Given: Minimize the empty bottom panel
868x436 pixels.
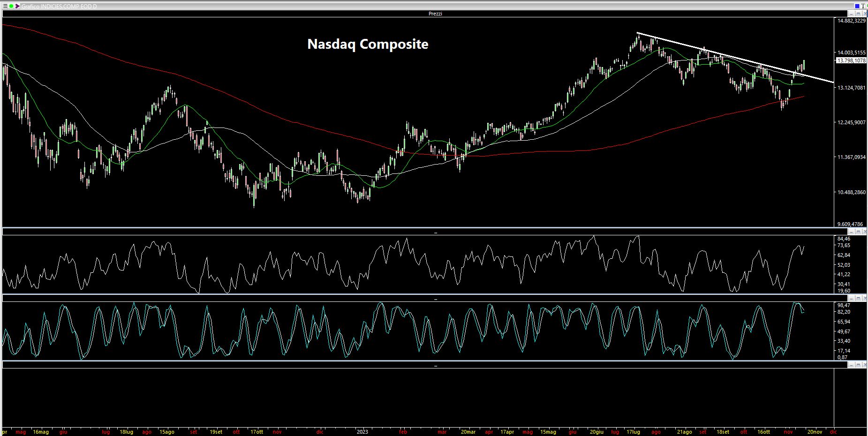Looking at the screenshot, I should point(851,365).
